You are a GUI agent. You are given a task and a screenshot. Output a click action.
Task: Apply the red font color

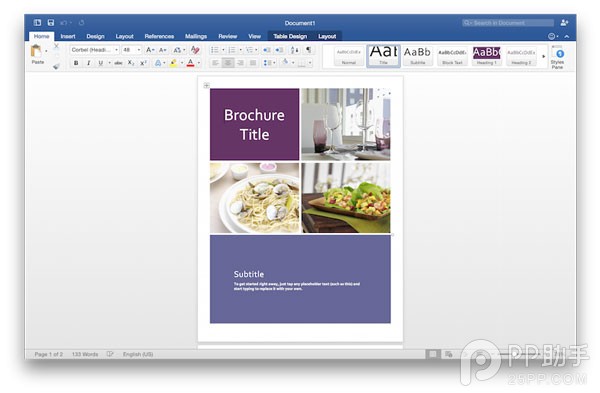point(190,63)
